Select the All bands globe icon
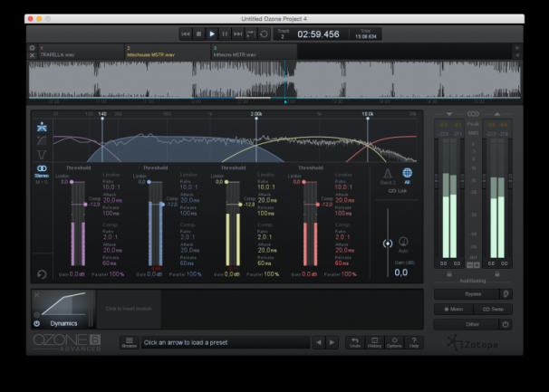 tap(407, 173)
